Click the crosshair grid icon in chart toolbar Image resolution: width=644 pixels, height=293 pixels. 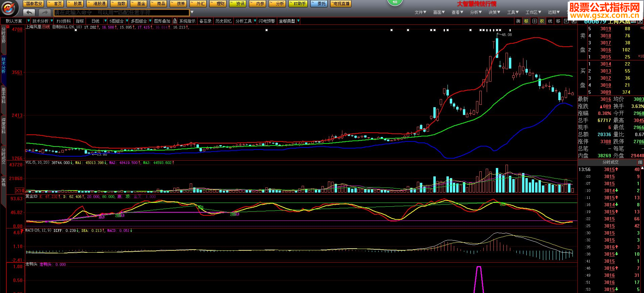tap(534, 21)
